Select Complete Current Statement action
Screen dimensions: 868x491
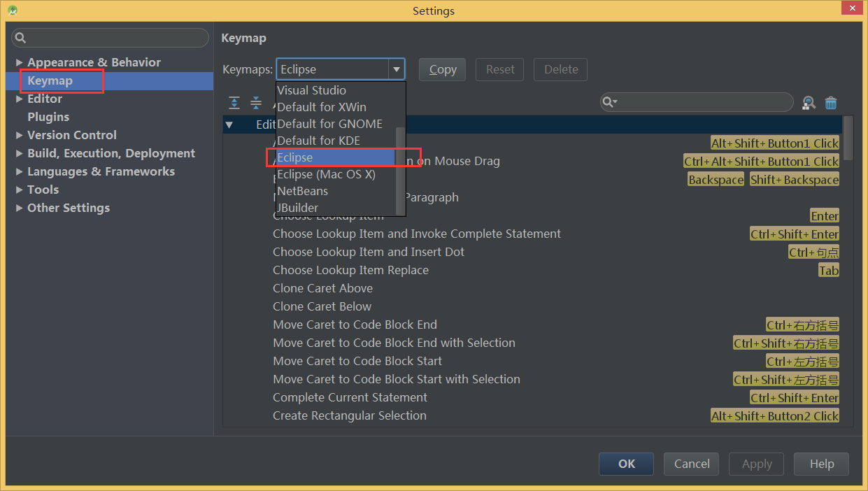[x=532, y=397]
